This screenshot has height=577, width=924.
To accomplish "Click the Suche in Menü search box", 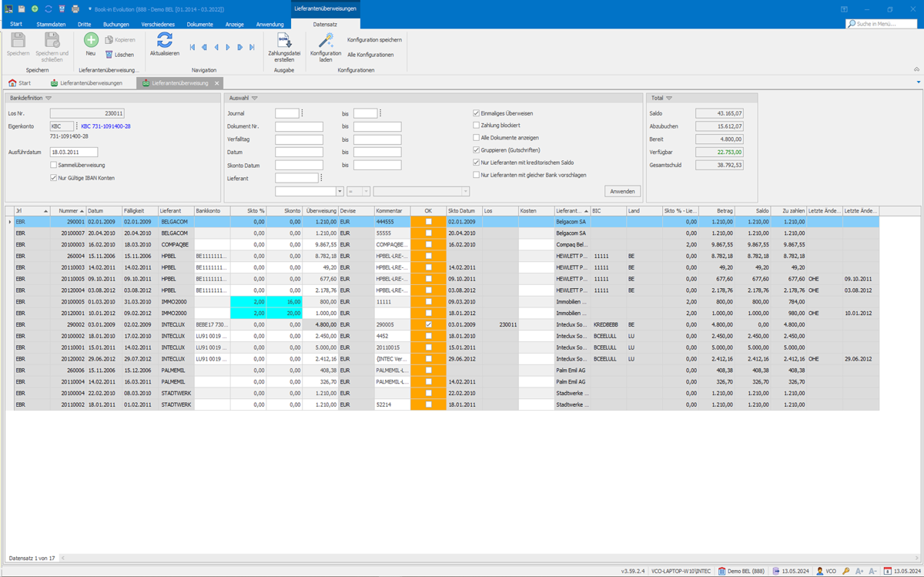I will (x=882, y=24).
